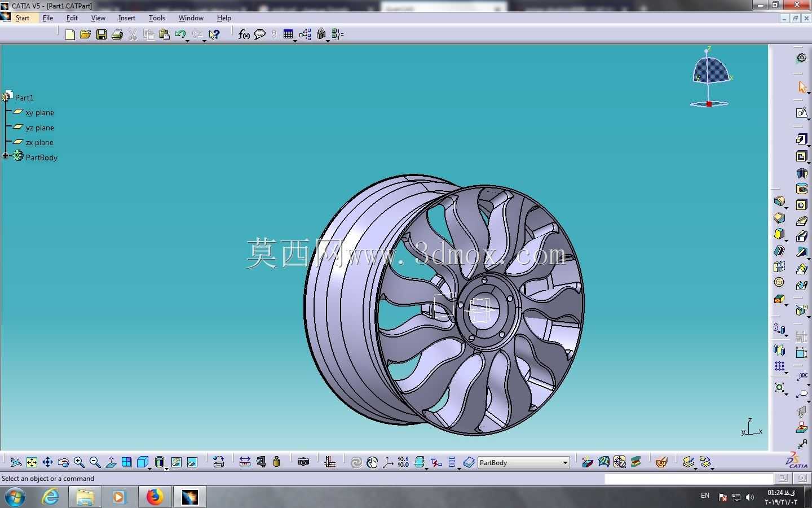Open the Start menu item
The image size is (812, 508).
coord(22,18)
